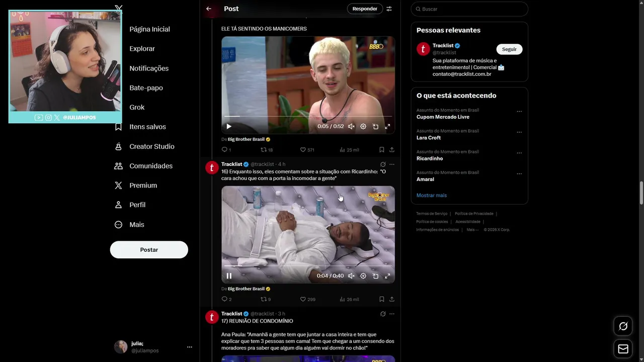The width and height of the screenshot is (644, 362).
Task: Click the Comunidades people icon
Action: point(119,166)
